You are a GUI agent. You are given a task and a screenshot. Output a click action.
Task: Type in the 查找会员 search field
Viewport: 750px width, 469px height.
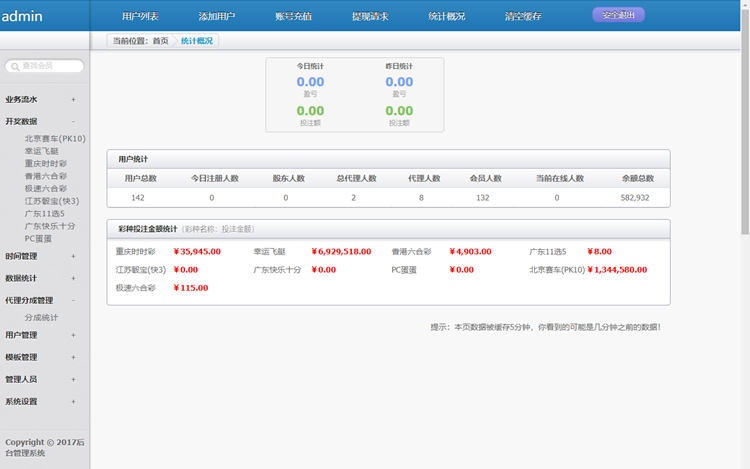(48, 66)
